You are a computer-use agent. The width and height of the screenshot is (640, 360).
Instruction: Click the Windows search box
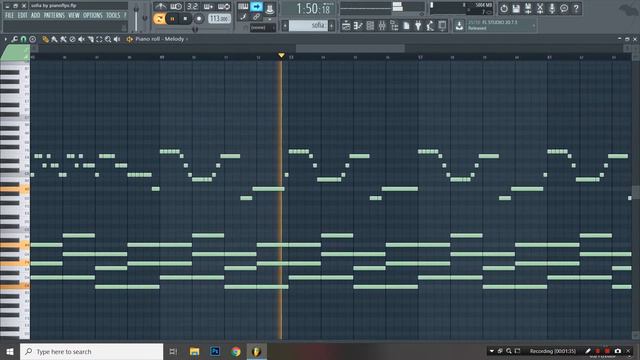(91, 351)
